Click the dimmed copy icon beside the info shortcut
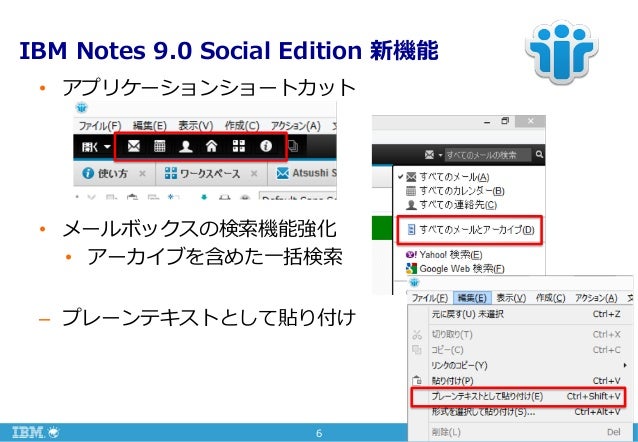Viewport: 638px width, 442px height. tap(293, 146)
